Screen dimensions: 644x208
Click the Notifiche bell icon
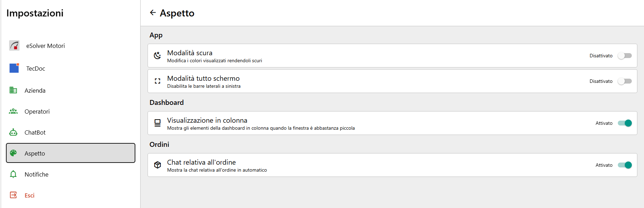[x=13, y=174]
